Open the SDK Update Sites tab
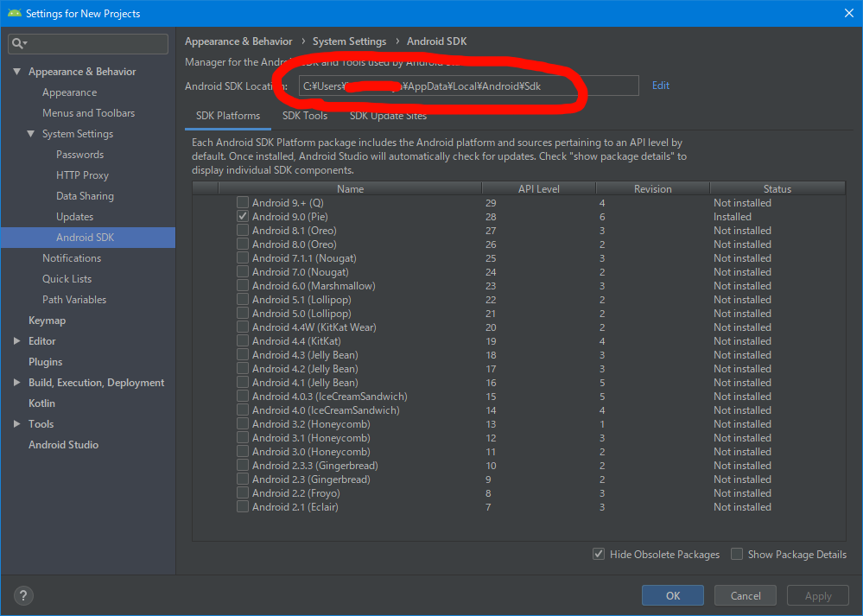Screen dimensions: 863x616 point(388,116)
